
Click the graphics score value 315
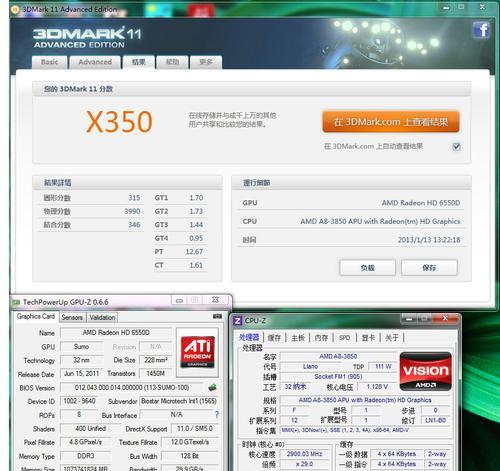point(134,198)
